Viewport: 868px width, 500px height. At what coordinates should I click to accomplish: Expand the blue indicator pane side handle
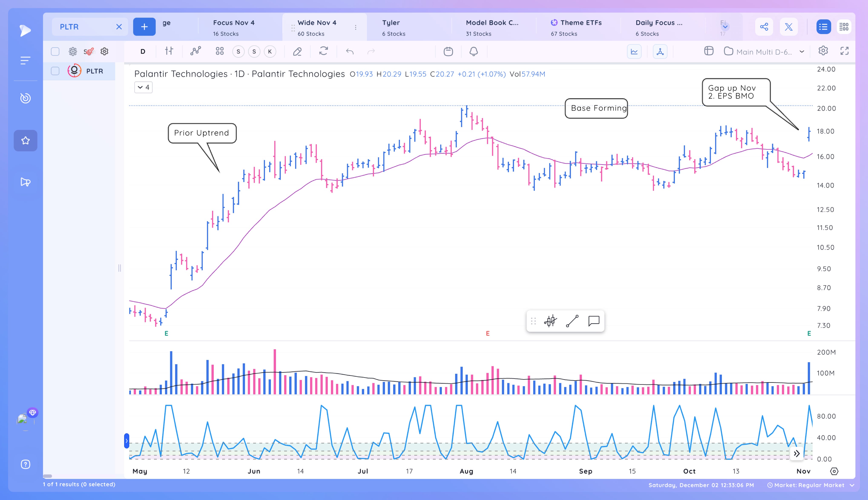pyautogui.click(x=126, y=441)
